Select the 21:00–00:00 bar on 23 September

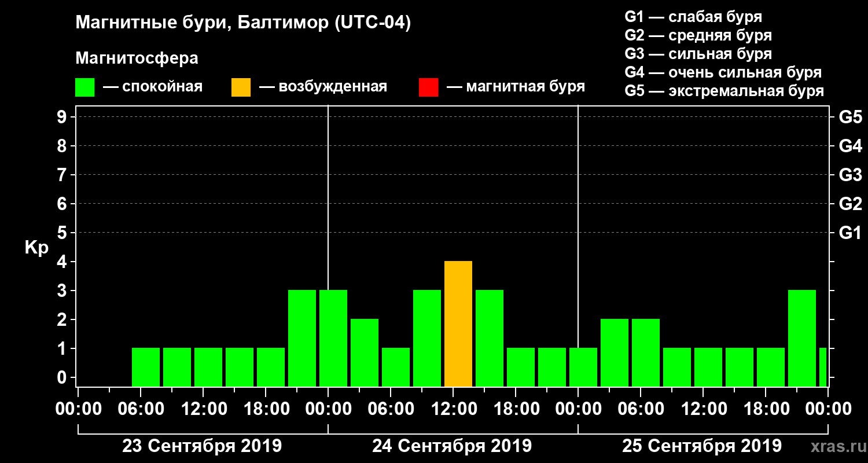point(302,338)
